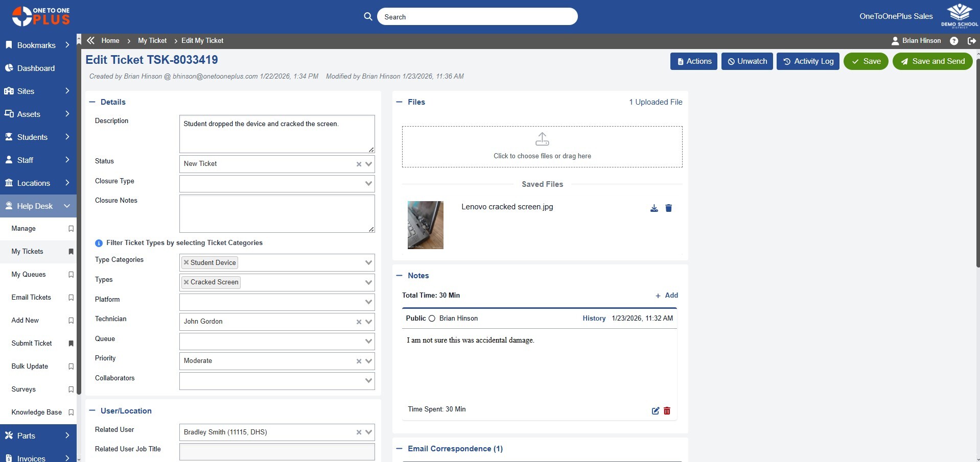Collapse the Email Correspondence section
980x462 pixels.
399,449
